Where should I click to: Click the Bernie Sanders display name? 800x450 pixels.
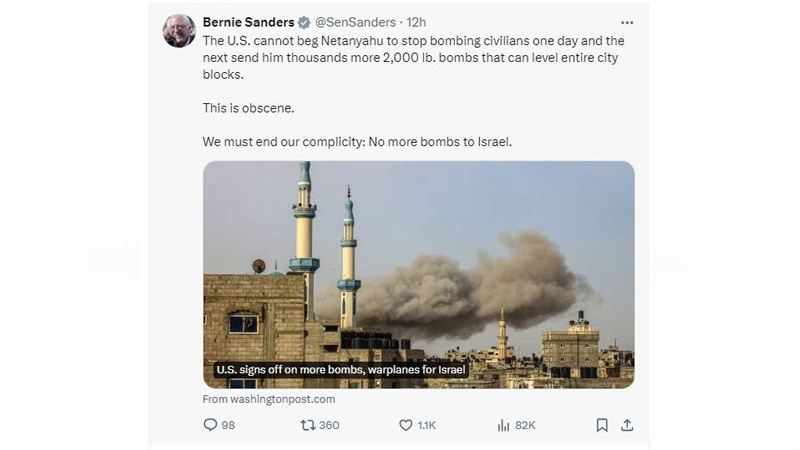(248, 22)
